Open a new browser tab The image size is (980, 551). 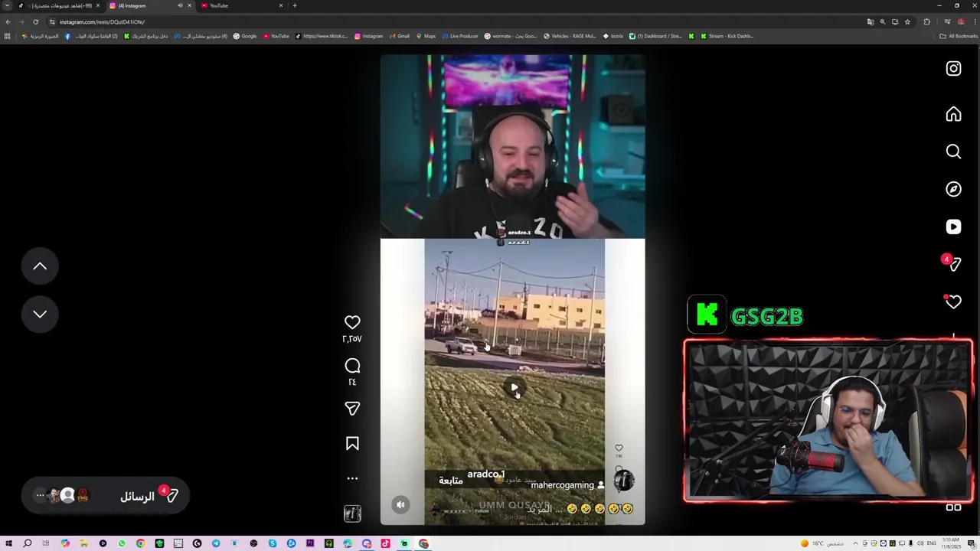[295, 5]
